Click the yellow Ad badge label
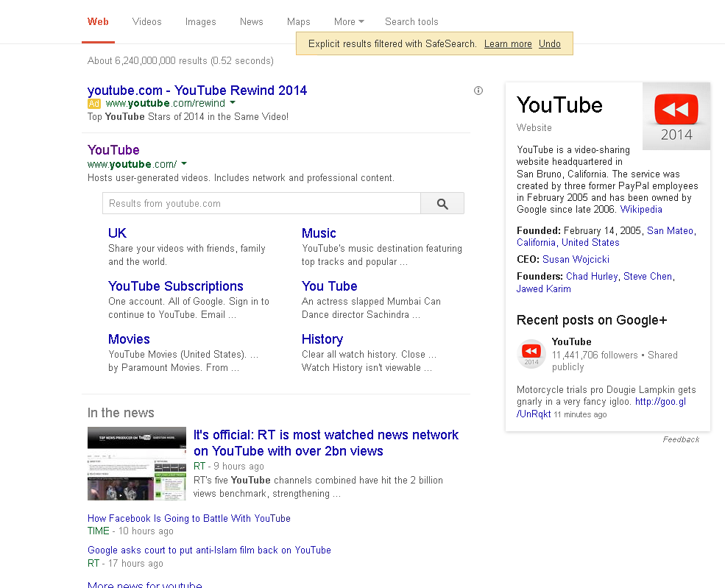This screenshot has width=725, height=588. point(94,104)
